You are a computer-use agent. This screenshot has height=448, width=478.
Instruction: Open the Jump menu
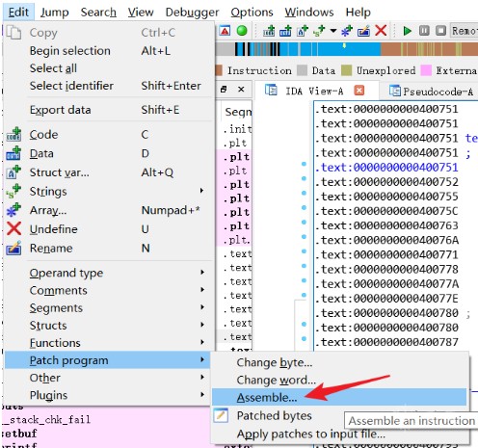54,13
